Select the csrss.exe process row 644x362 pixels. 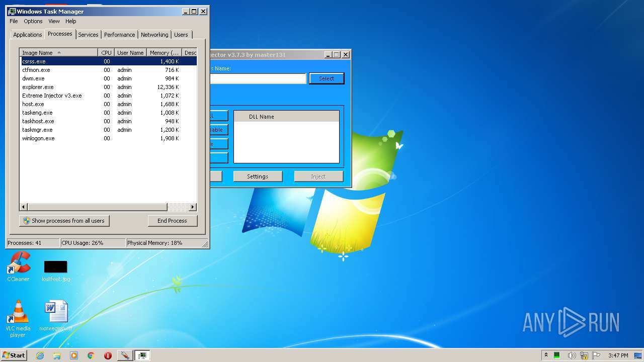click(108, 61)
